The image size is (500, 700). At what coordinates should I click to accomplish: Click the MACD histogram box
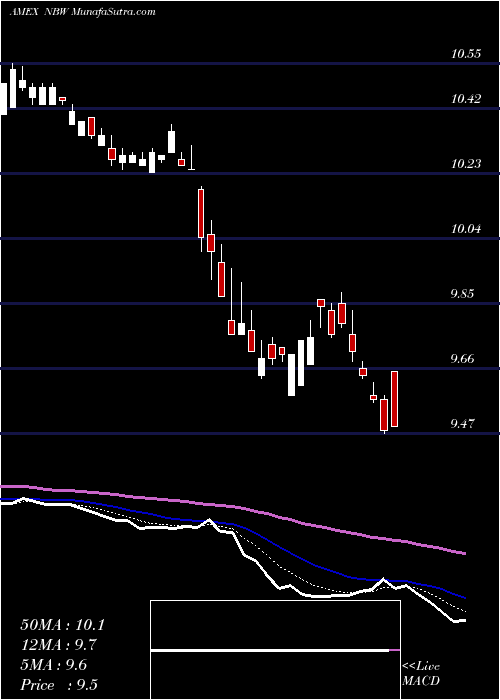[x=275, y=650]
